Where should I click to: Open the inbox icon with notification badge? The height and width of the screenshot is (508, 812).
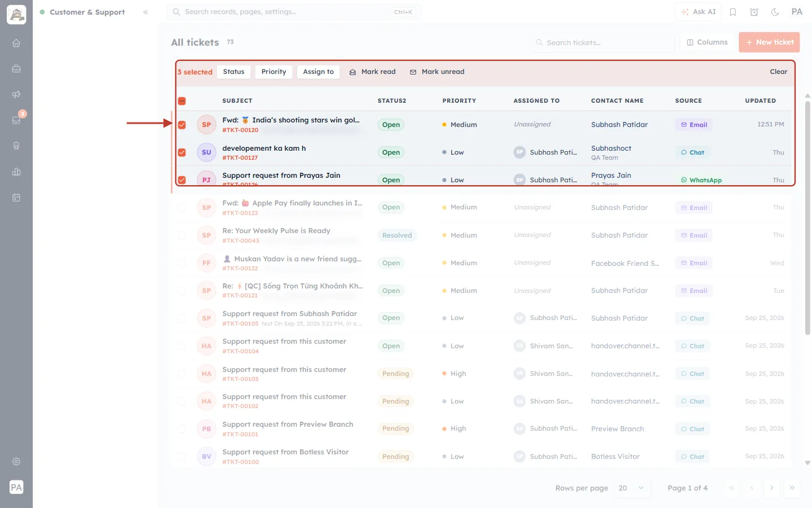16,120
